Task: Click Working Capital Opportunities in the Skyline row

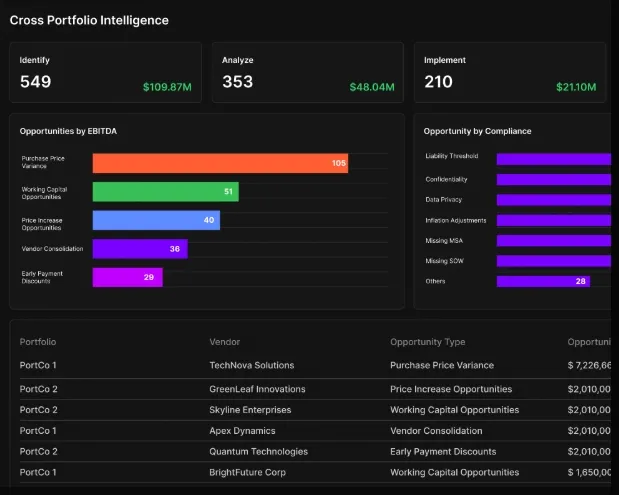Action: (455, 410)
